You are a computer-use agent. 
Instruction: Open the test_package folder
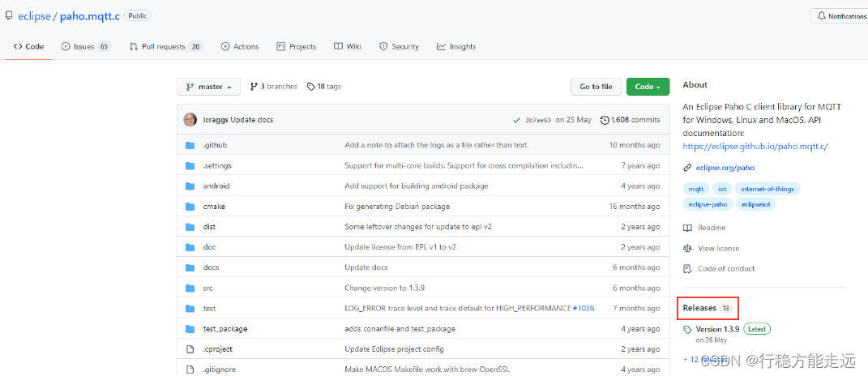[x=225, y=329]
